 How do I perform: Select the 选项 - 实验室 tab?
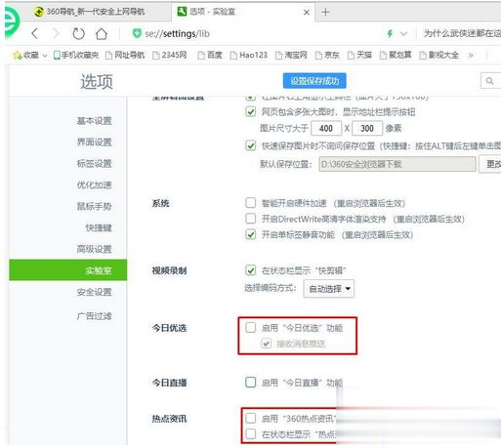point(243,12)
